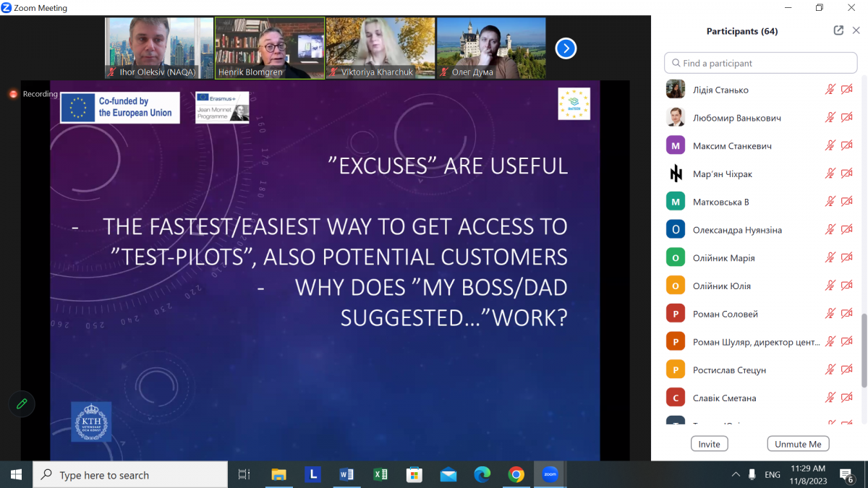The width and height of the screenshot is (868, 488).
Task: Select participant Олійник Марія in list
Action: coord(723,258)
